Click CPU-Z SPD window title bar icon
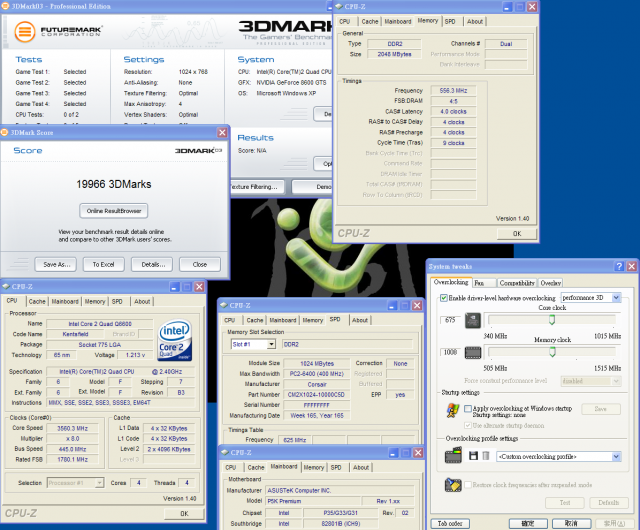This screenshot has height=530, width=640. click(x=224, y=305)
